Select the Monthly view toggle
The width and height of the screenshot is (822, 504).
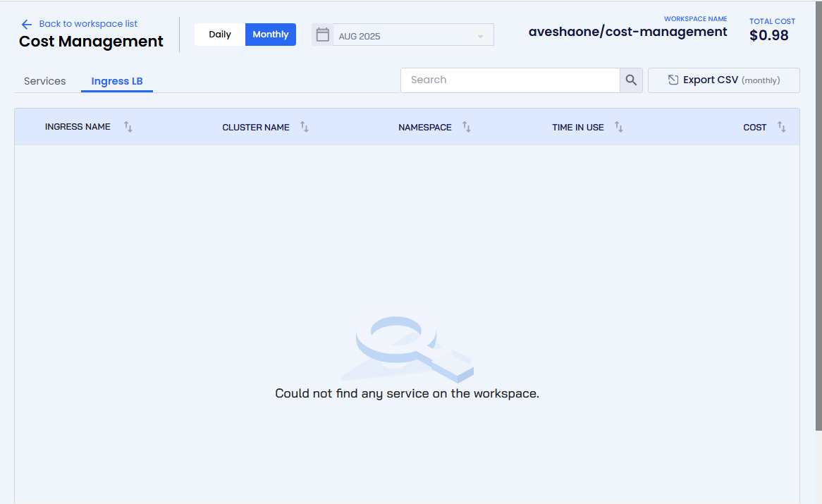(x=271, y=35)
